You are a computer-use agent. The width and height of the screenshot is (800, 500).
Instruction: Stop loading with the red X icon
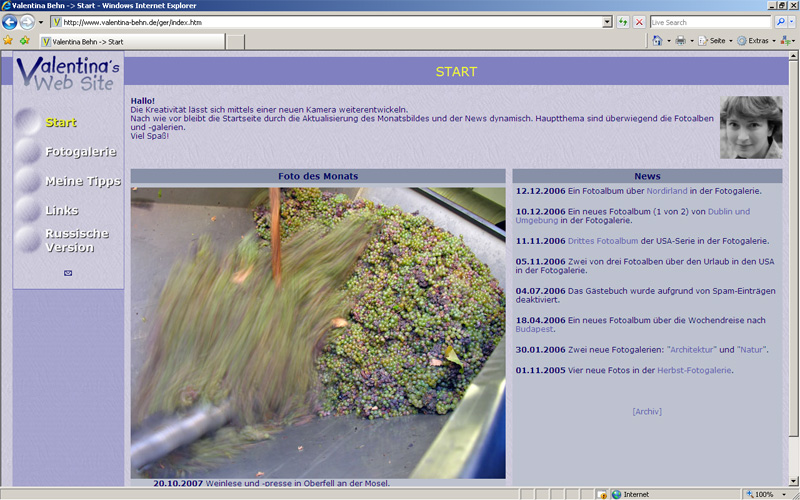click(x=639, y=22)
